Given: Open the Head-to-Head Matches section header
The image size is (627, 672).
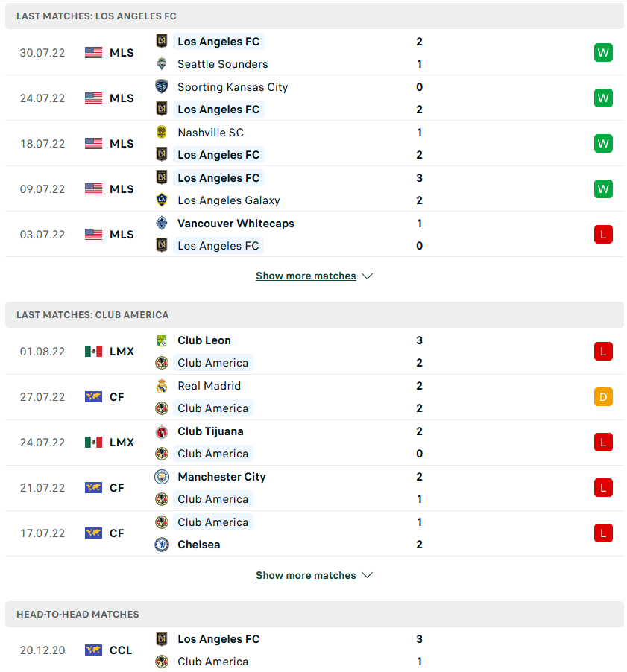Looking at the screenshot, I should tap(78, 615).
